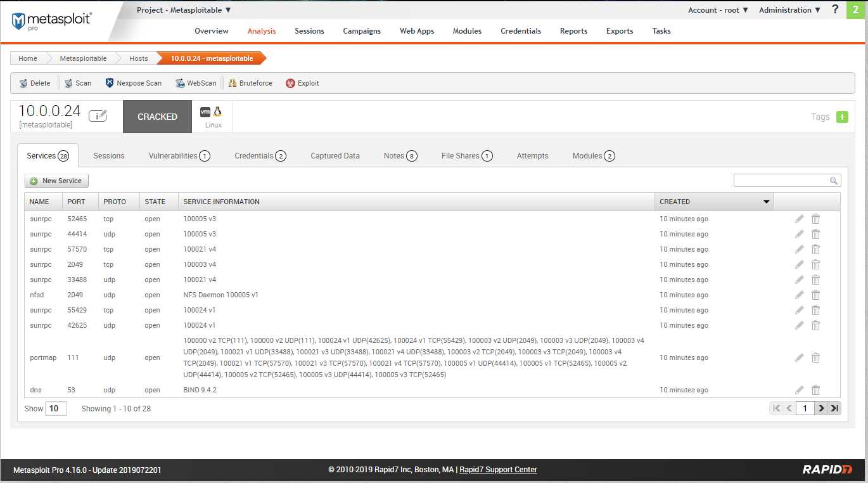Start a Nexpose Scan
Viewport: 868px width, 483px height.
click(134, 83)
